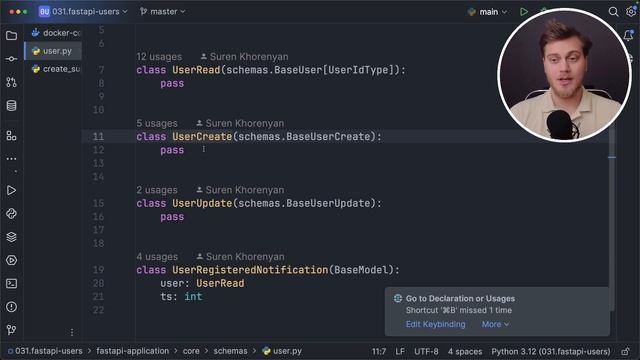Select create_su file in project tree
640x360 pixels.
(56, 69)
